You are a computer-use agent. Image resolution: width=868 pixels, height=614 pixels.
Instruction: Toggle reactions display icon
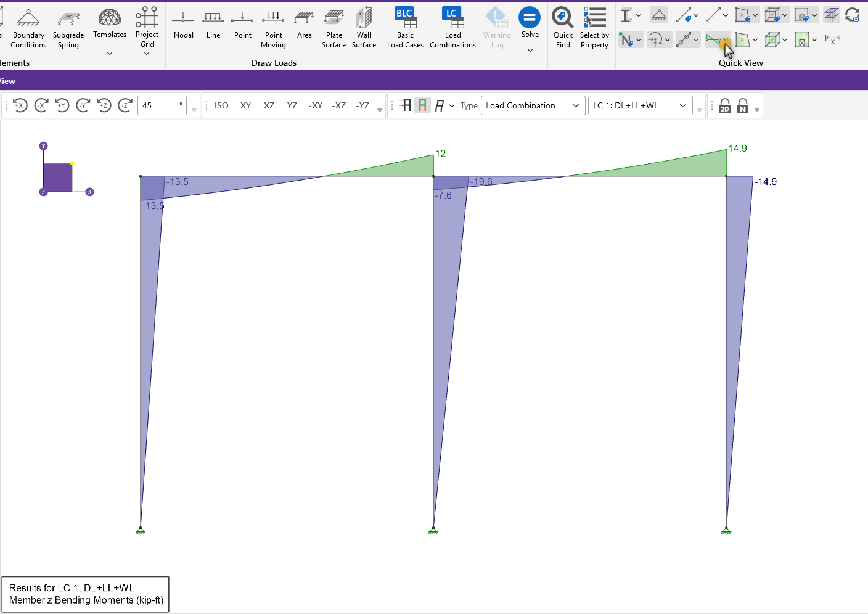tap(655, 40)
